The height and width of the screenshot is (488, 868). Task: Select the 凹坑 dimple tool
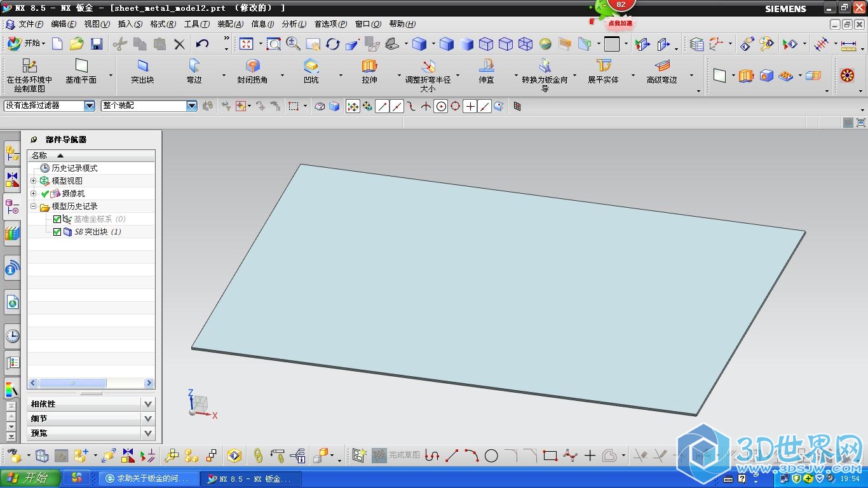click(x=311, y=72)
